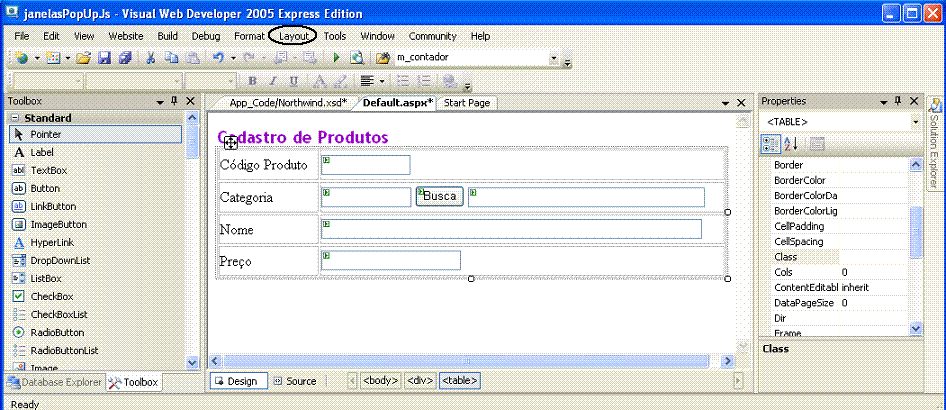Save the file with the floppy disk icon
Image resolution: width=946 pixels, height=410 pixels.
[x=104, y=58]
